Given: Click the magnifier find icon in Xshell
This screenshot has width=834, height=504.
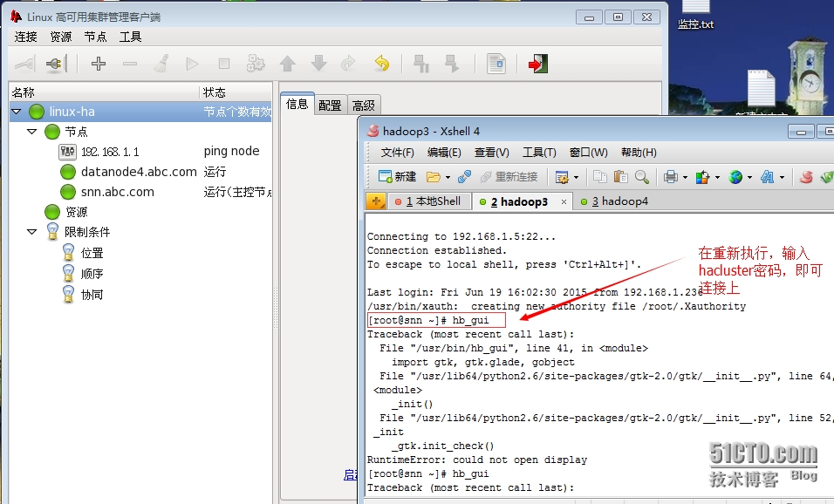Looking at the screenshot, I should [x=642, y=176].
